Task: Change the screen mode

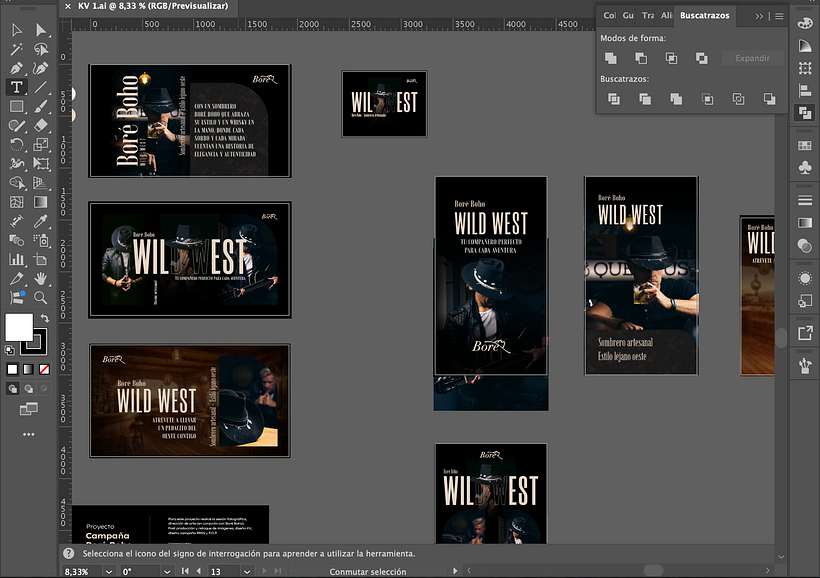Action: [x=29, y=409]
